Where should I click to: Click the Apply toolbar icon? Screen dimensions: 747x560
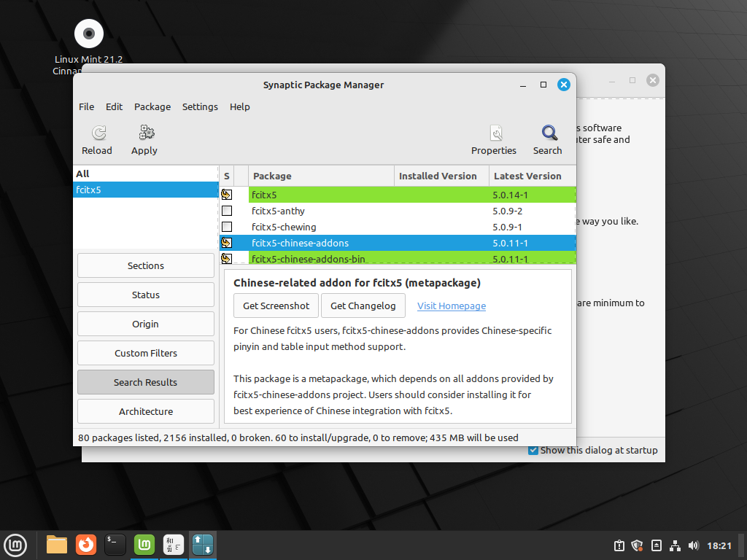[x=144, y=139]
